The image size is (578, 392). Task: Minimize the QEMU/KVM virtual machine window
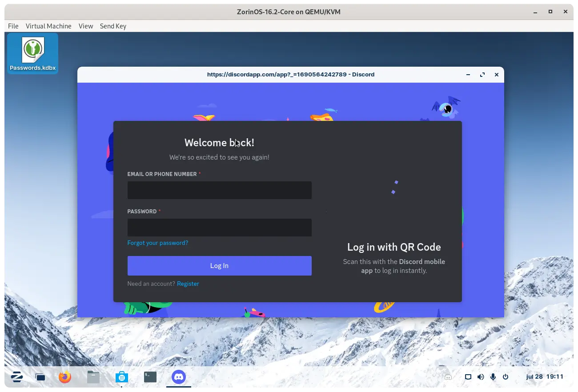(x=535, y=12)
